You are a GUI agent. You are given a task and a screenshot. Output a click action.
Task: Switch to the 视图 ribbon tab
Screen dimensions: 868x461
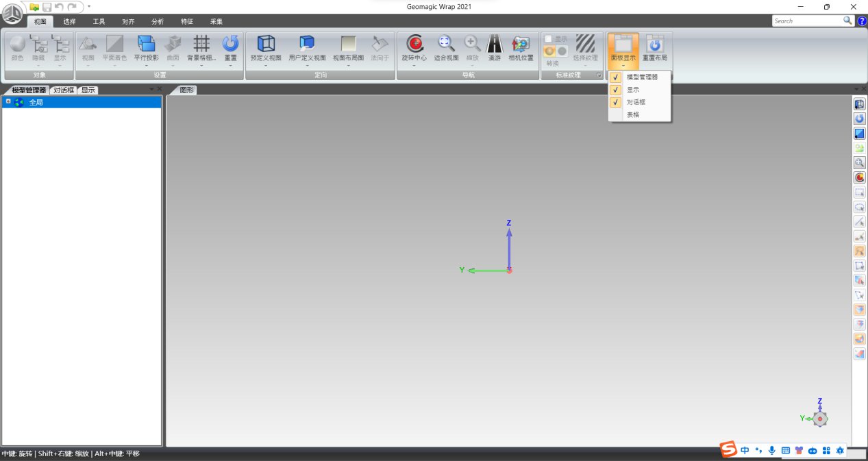(40, 21)
